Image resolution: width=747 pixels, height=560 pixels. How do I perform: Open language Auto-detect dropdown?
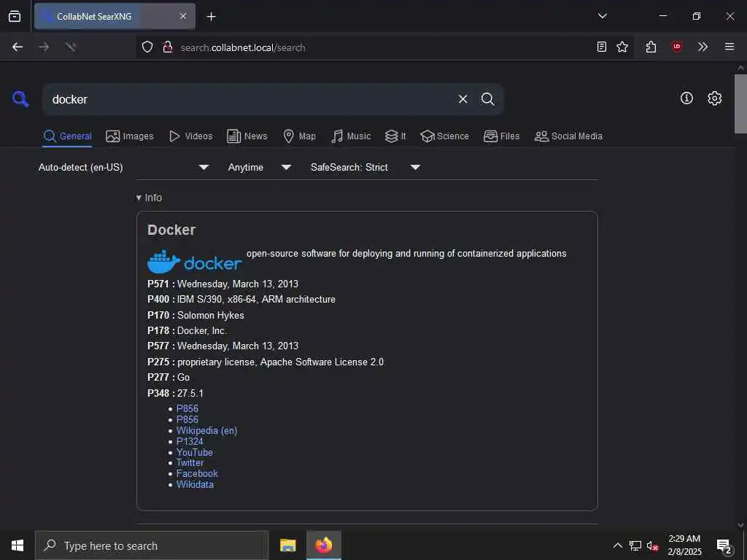124,167
